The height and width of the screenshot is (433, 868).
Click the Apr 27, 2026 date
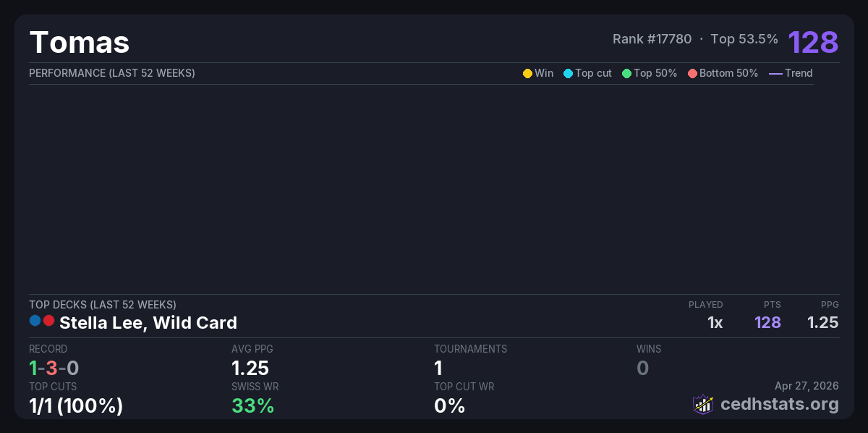[807, 387]
